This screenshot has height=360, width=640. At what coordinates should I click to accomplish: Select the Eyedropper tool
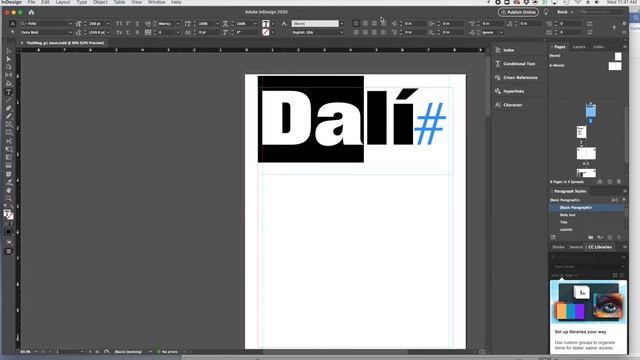(9, 182)
